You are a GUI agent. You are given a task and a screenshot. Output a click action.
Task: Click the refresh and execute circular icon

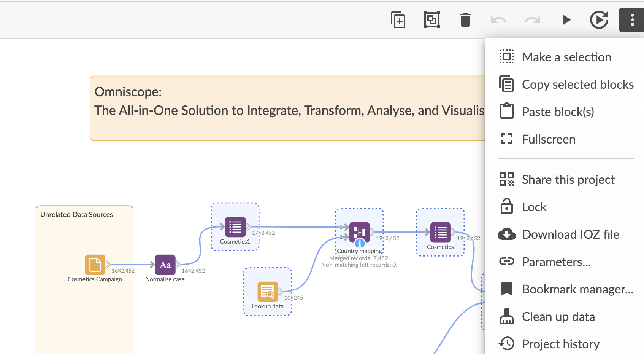[x=599, y=20]
